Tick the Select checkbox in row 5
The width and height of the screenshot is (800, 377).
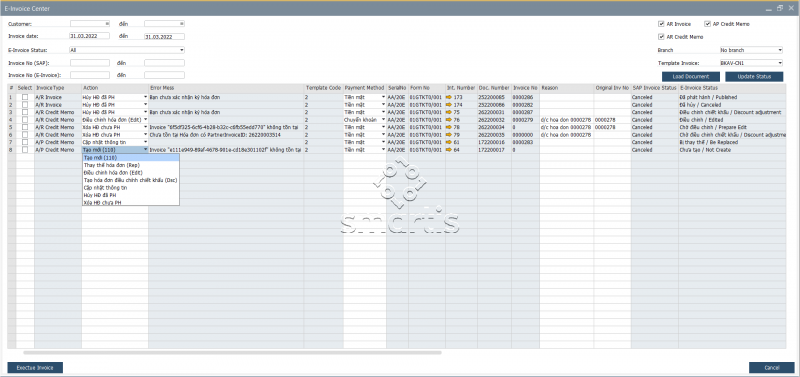(x=24, y=127)
